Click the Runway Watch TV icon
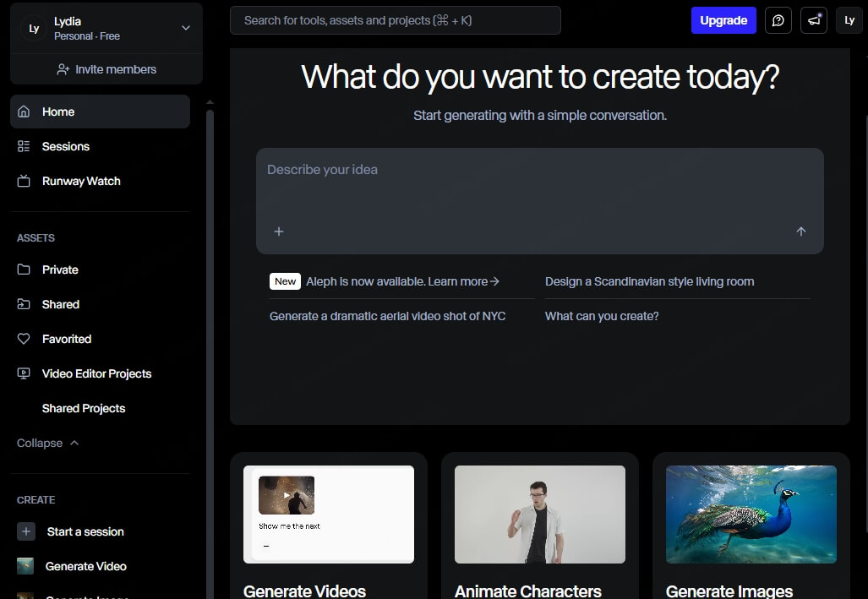Screen dimensions: 868x599 coord(24,181)
